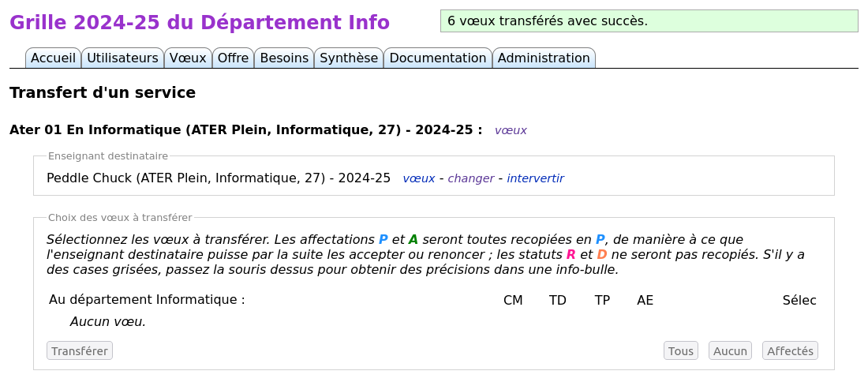Open the Besoins tab
This screenshot has width=868, height=382.
[x=284, y=58]
